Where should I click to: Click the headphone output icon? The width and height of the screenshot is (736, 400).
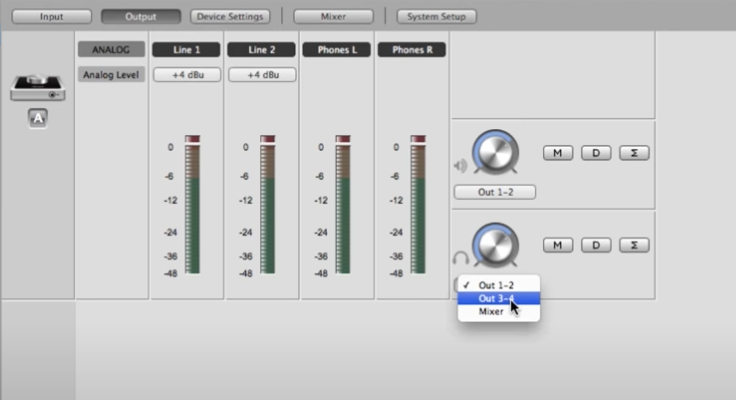461,258
